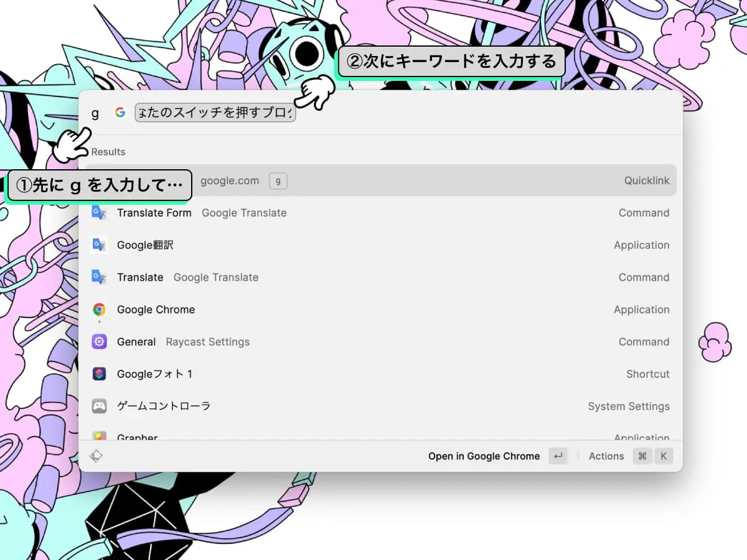Open Google Chrome application result
Viewport: 747px width, 560px height.
(x=380, y=310)
